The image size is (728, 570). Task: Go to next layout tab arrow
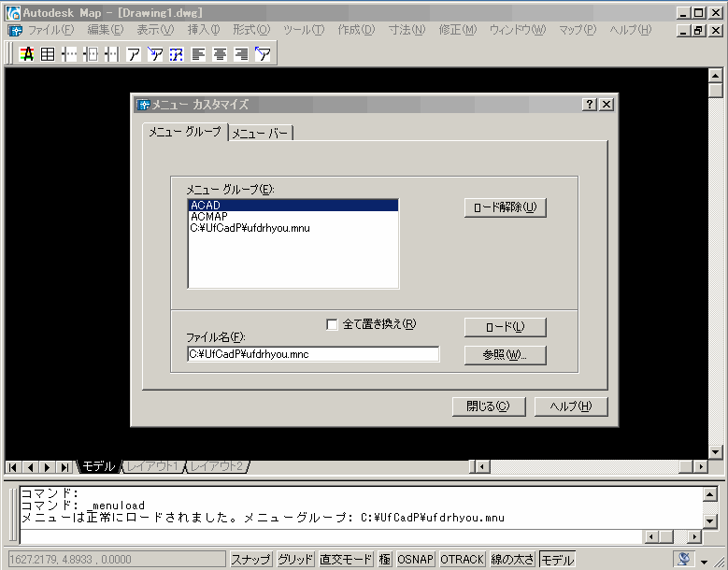point(48,467)
